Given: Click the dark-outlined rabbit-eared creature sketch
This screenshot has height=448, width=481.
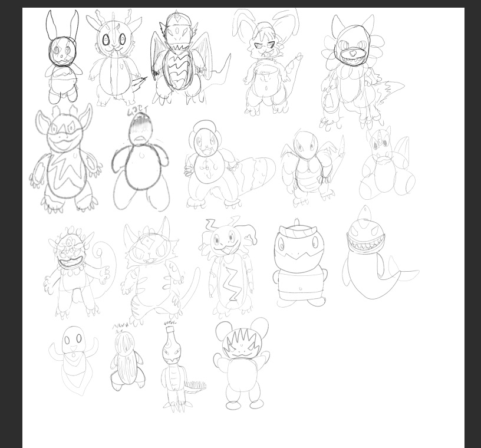Looking at the screenshot, I should (x=63, y=57).
